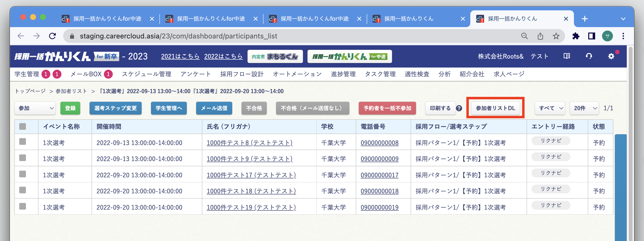Image resolution: width=644 pixels, height=241 pixels.
Task: Open the Chrome extensions puzzle icon
Action: coord(576,36)
